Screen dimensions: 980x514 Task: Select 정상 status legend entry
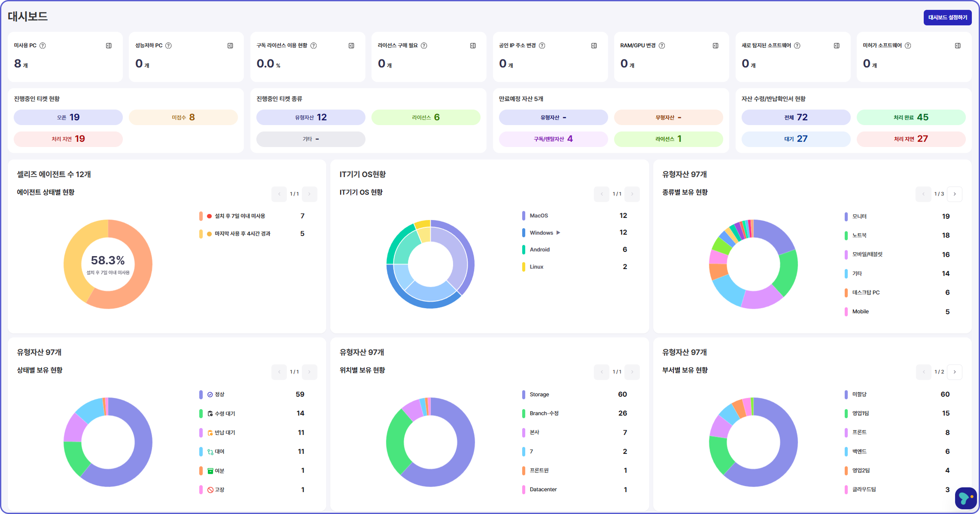(219, 395)
